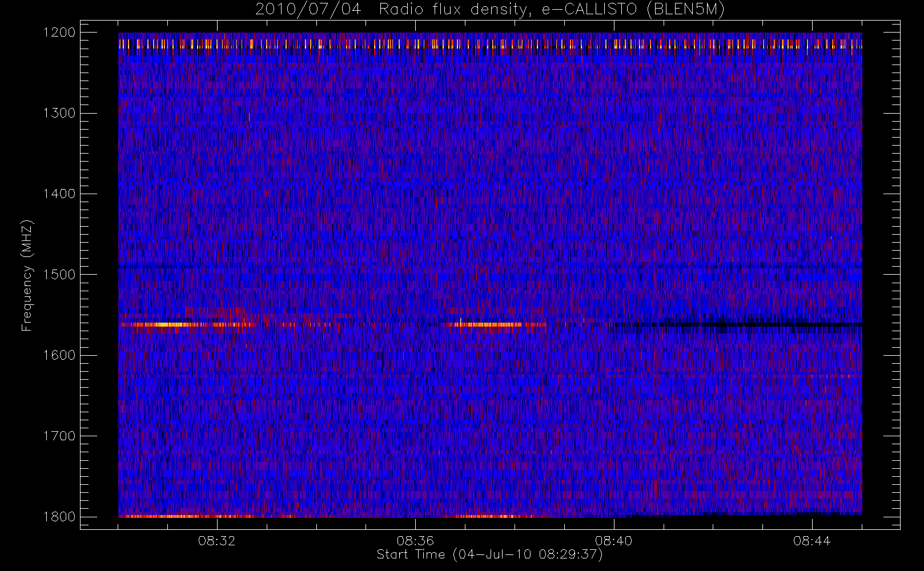Click the 08:36 time tick label
Screen dimensions: 924x571
point(415,541)
